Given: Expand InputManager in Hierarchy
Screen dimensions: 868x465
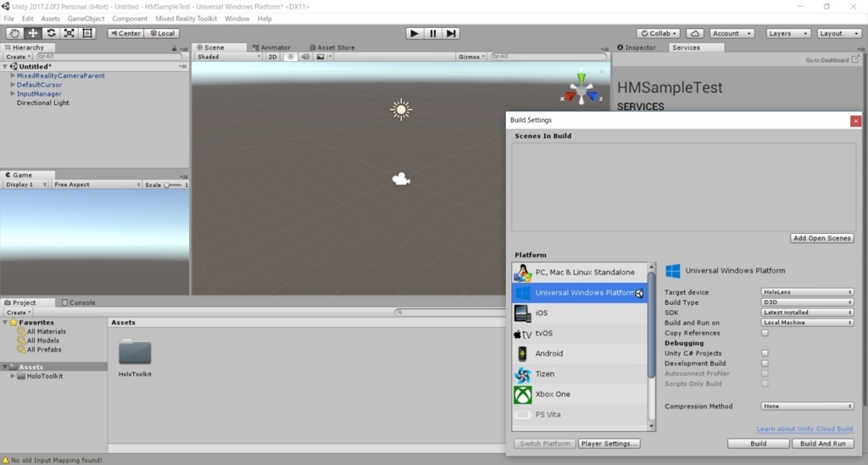Looking at the screenshot, I should coord(12,94).
